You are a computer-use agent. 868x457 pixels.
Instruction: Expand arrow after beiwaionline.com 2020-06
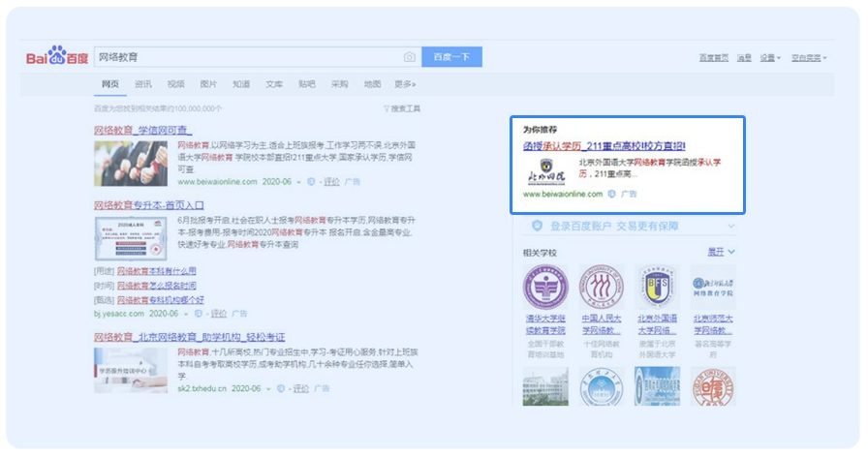click(x=299, y=182)
